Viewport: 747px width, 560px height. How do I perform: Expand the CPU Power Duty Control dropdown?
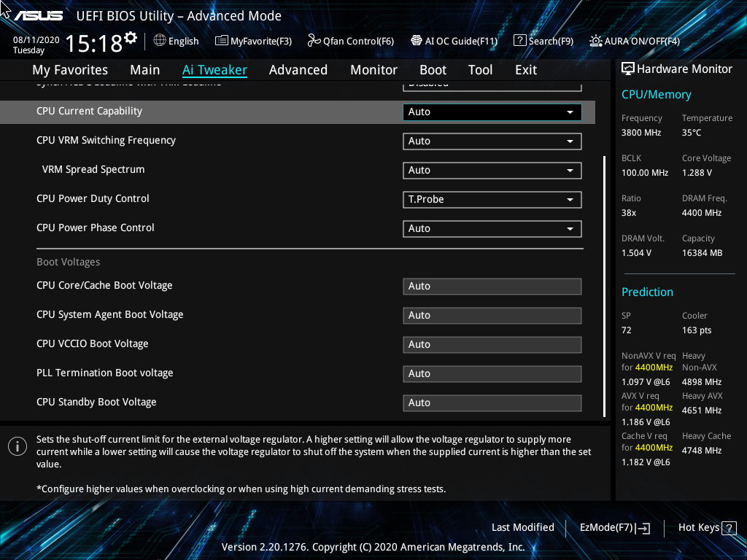tap(492, 200)
